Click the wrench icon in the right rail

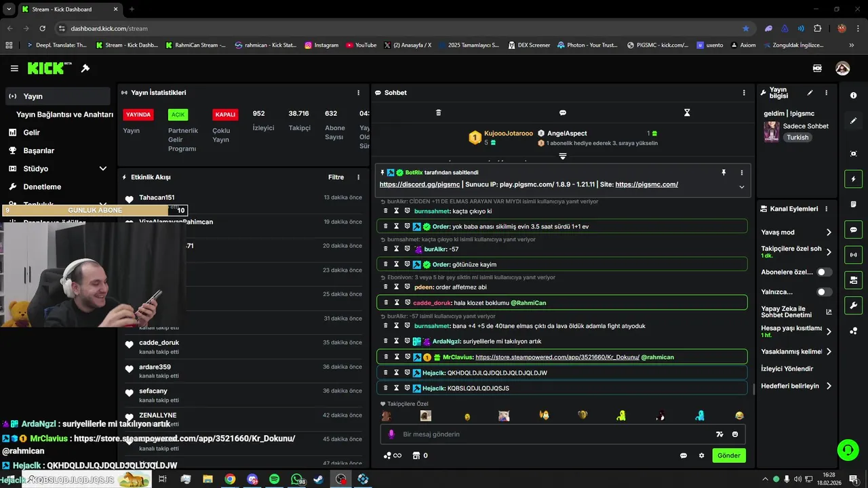pos(853,305)
